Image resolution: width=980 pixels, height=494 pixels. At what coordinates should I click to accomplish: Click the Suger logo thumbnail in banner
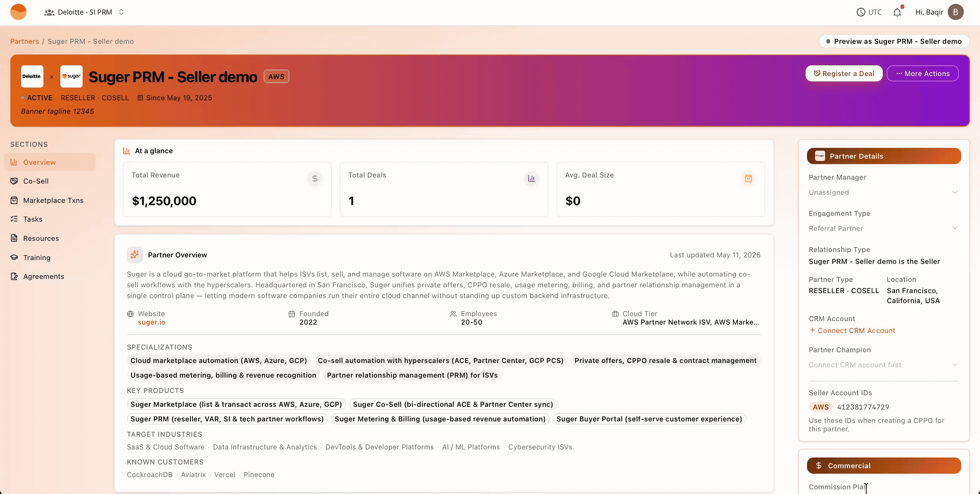71,76
